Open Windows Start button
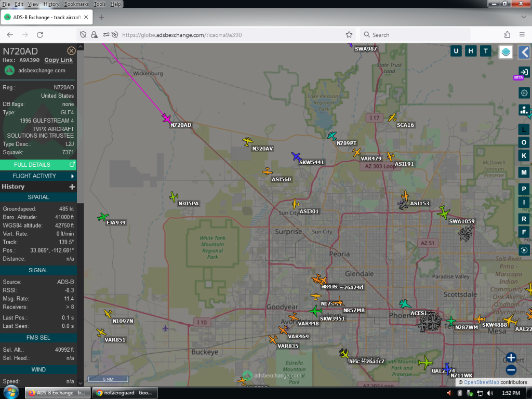This screenshot has width=532, height=399. click(11, 393)
